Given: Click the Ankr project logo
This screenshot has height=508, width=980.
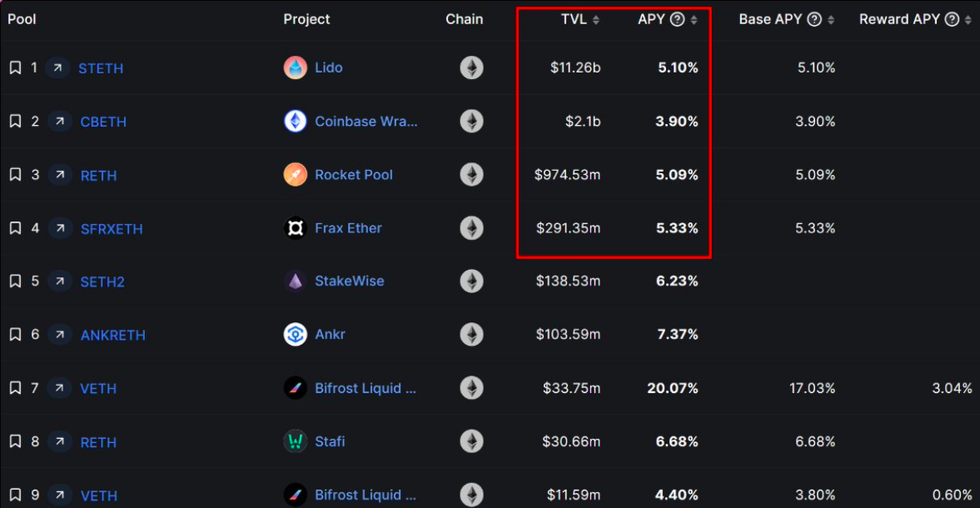Looking at the screenshot, I should pos(295,335).
